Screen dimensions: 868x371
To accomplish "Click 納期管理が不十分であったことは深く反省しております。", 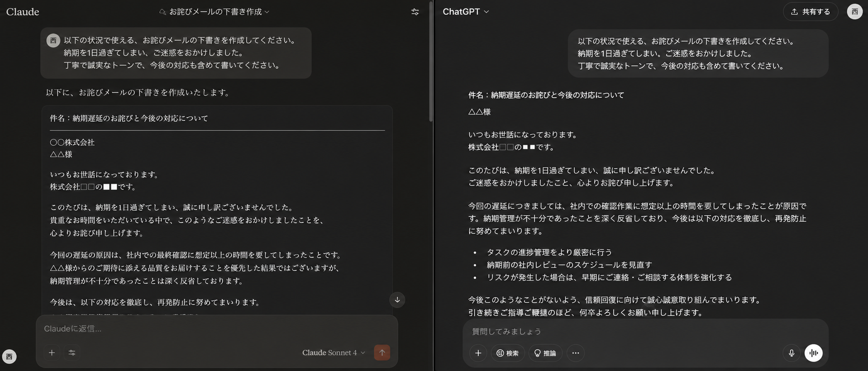I will click(x=148, y=281).
